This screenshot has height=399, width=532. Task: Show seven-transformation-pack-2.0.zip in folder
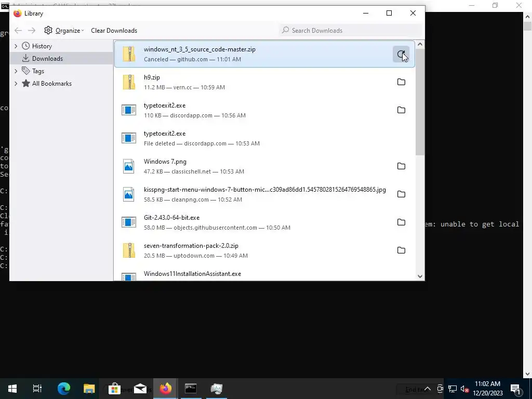(401, 250)
